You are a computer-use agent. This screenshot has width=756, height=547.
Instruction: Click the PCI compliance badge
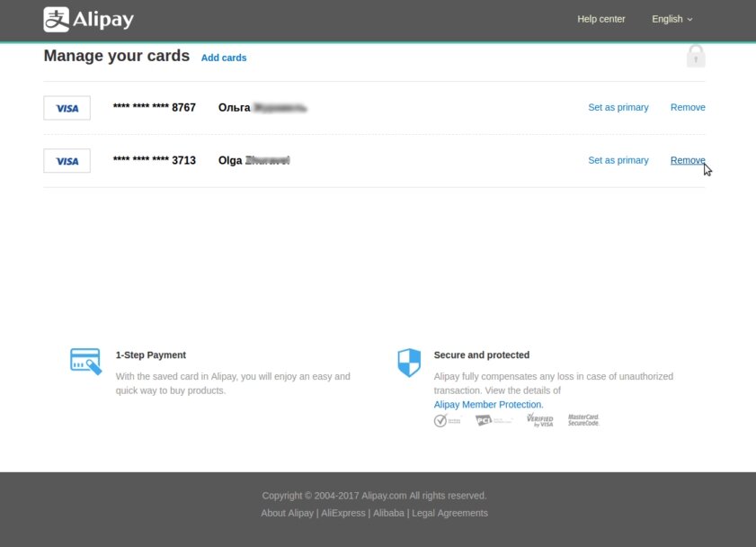pyautogui.click(x=494, y=421)
